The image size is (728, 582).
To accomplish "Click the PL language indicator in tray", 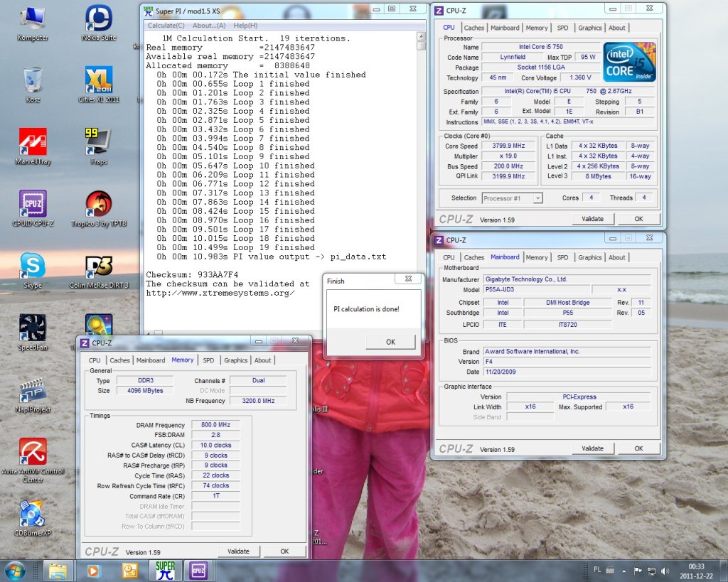I will click(597, 569).
